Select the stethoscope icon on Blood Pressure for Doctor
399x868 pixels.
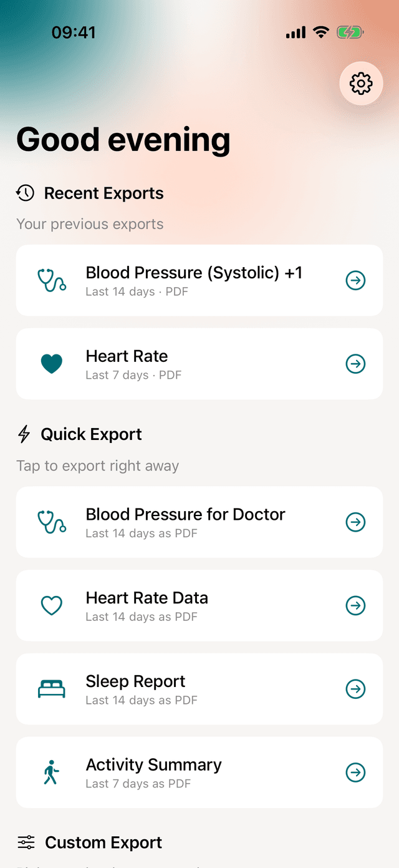point(52,522)
